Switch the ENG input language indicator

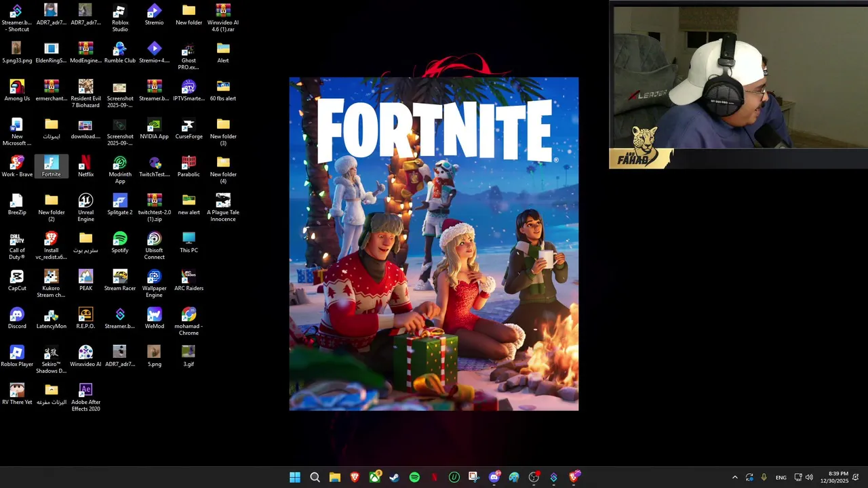pyautogui.click(x=781, y=477)
